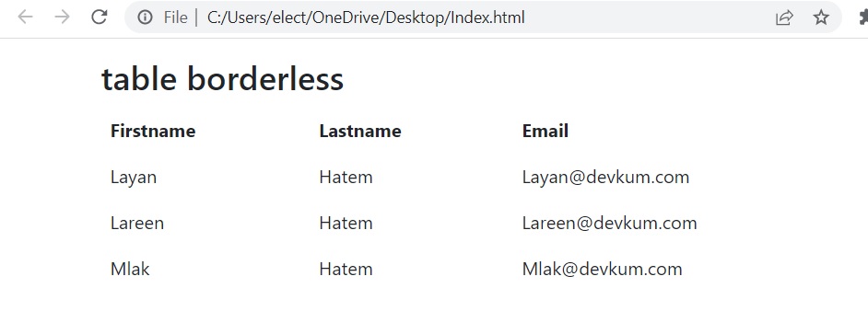This screenshot has width=868, height=334.
Task: Click the browser back arrow
Action: pyautogui.click(x=26, y=17)
